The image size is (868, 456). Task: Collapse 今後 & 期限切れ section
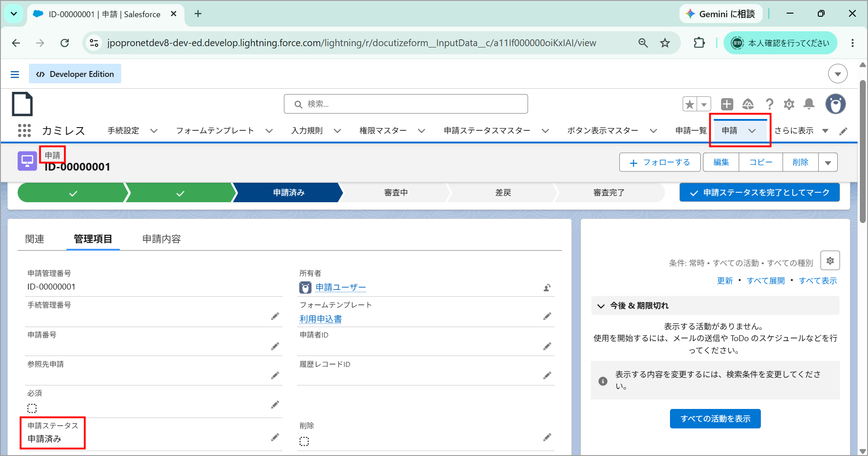(x=601, y=306)
